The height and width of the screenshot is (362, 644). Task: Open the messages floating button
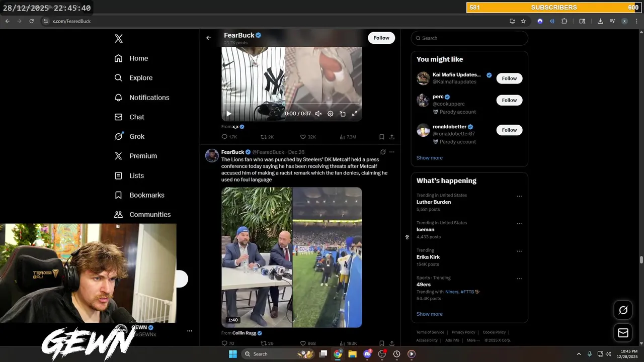(x=623, y=333)
